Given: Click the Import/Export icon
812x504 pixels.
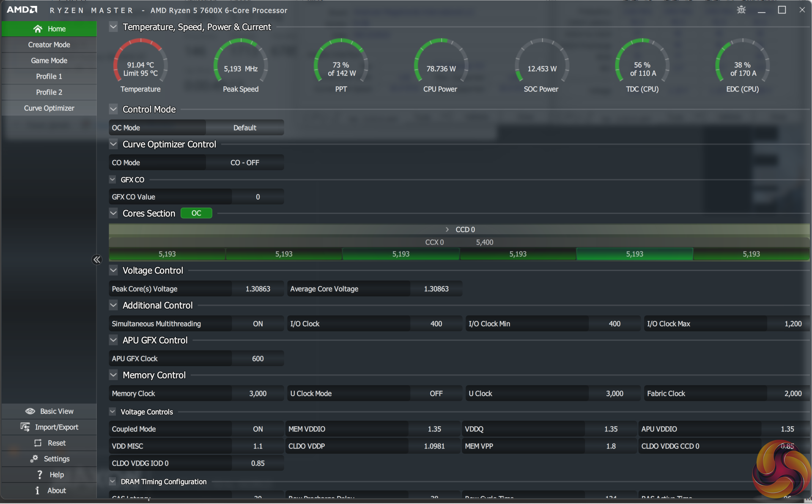Looking at the screenshot, I should pos(25,427).
